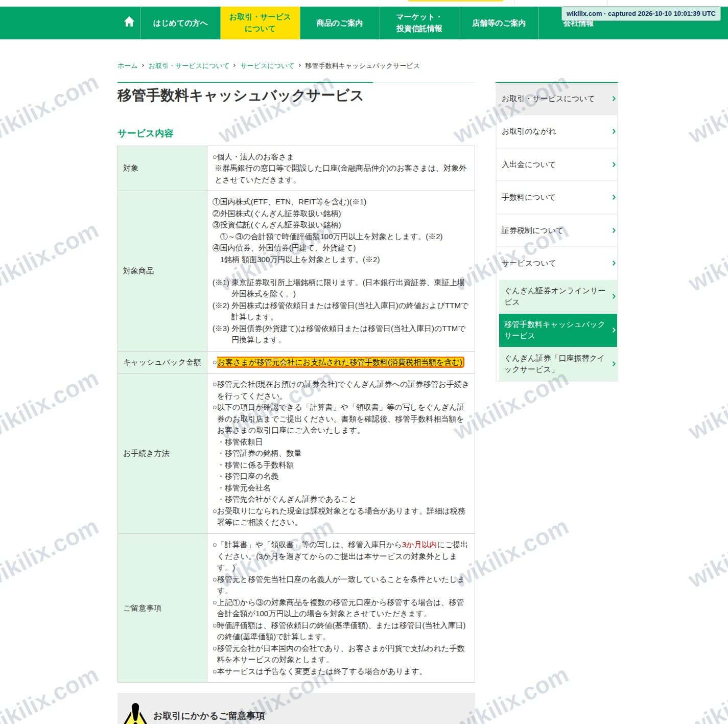Viewport: 728px width, 724px height.
Task: Open ぐんぎん証券「口座振替クイックサービス」 sidebar item
Action: click(558, 364)
